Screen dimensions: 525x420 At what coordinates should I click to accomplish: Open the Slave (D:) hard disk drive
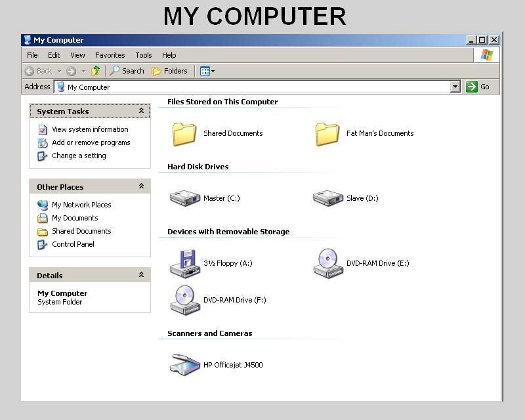pos(327,198)
